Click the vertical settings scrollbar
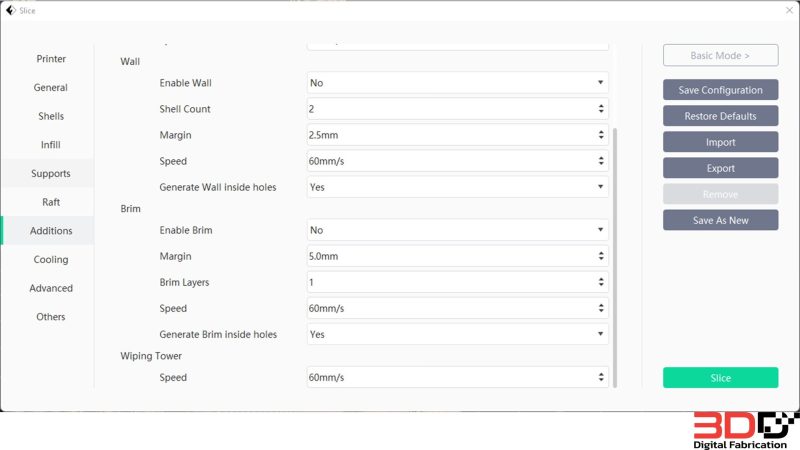Image resolution: width=800 pixels, height=450 pixels. pyautogui.click(x=615, y=250)
